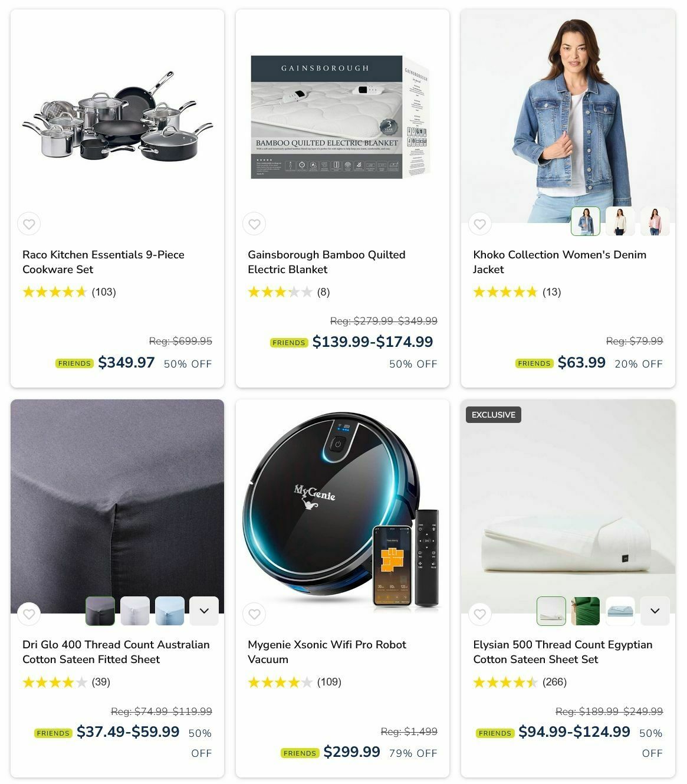Toggle favorite heart on Elysian sheet set
The height and width of the screenshot is (784, 687).
click(479, 614)
